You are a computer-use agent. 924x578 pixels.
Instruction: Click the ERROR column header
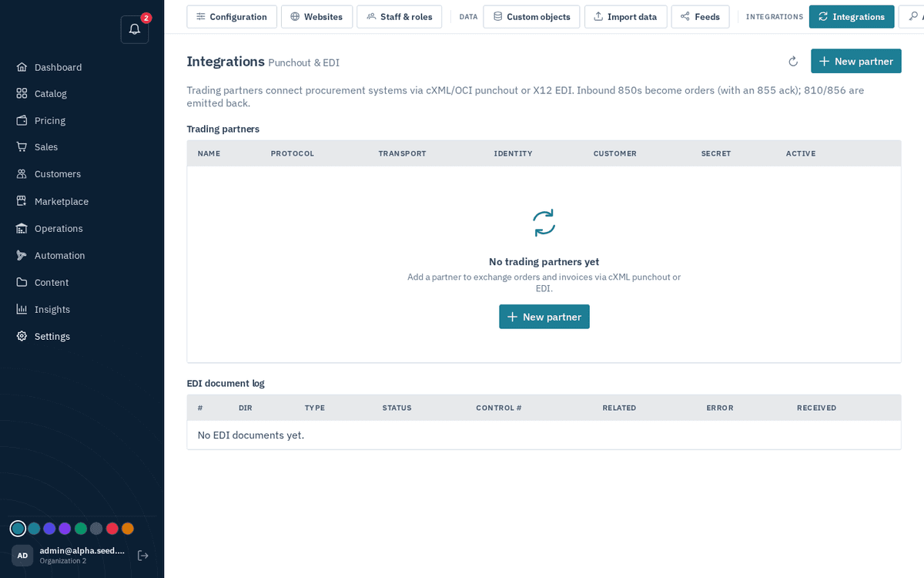point(720,408)
